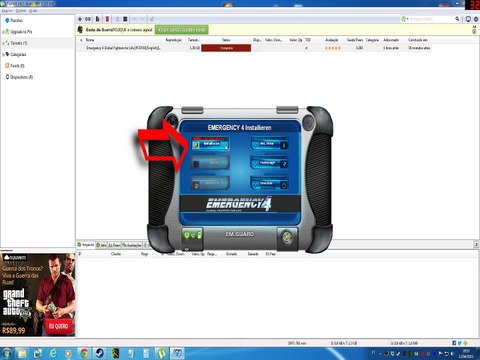Select Upgrade to Pro in sidebar
The height and width of the screenshot is (360, 480).
21,32
